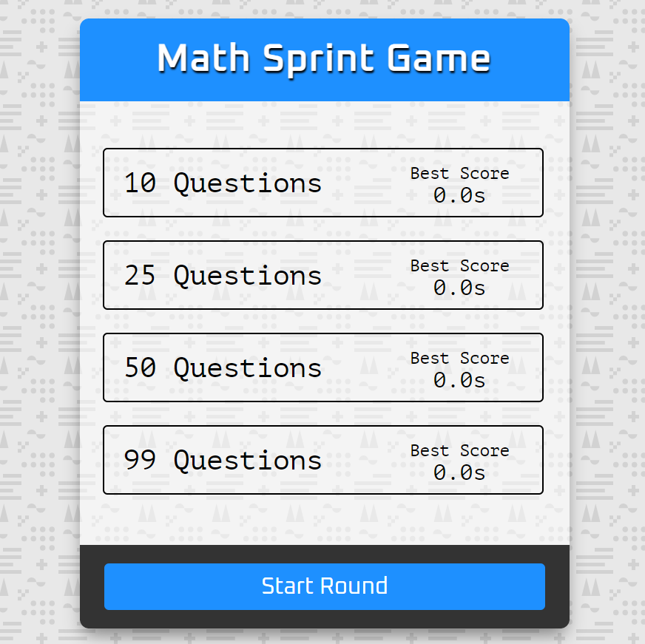Viewport: 645px width, 644px height.
Task: Click the 0.0s time for 50 Questions
Action: pyautogui.click(x=459, y=380)
